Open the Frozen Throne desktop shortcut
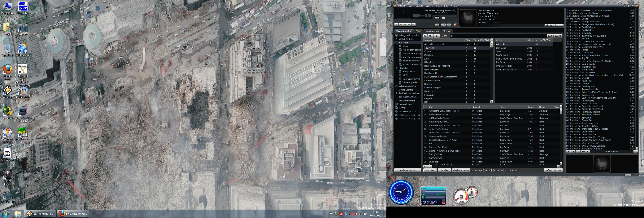The width and height of the screenshot is (644, 218). tap(7, 177)
